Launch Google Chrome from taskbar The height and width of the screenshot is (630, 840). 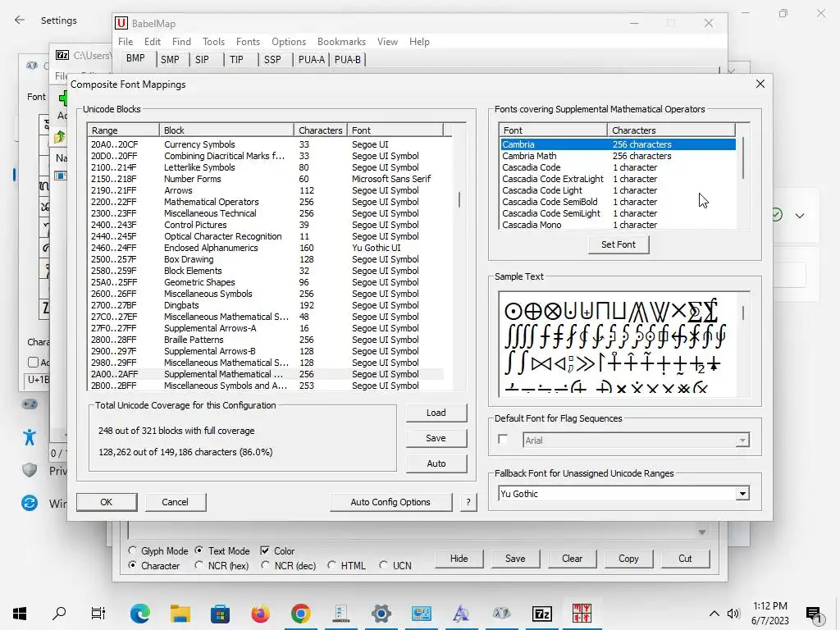point(300,614)
